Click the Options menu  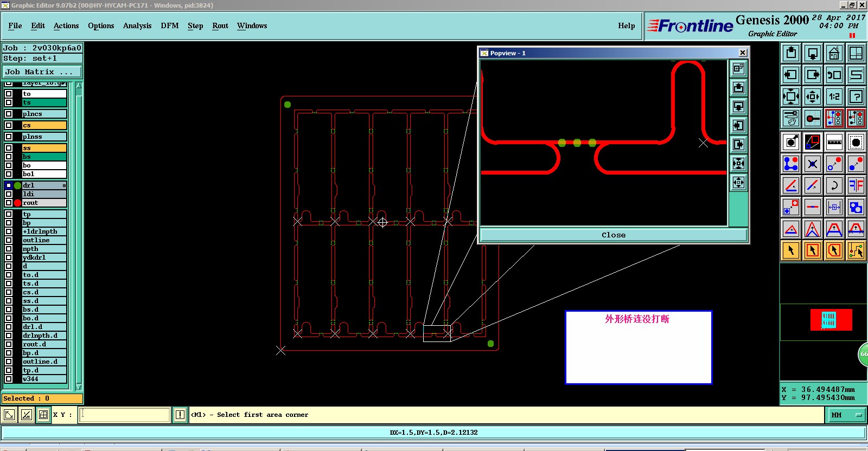101,25
